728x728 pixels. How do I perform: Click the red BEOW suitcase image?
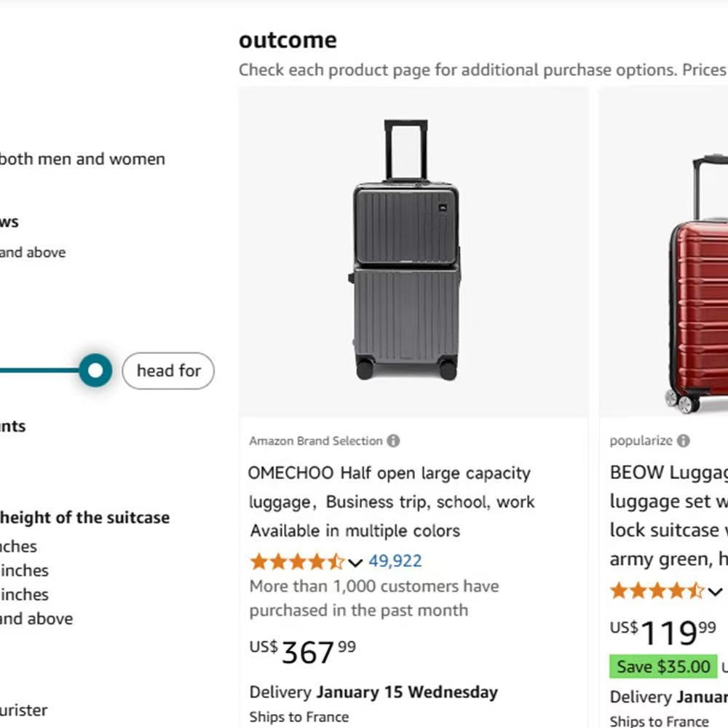click(697, 284)
